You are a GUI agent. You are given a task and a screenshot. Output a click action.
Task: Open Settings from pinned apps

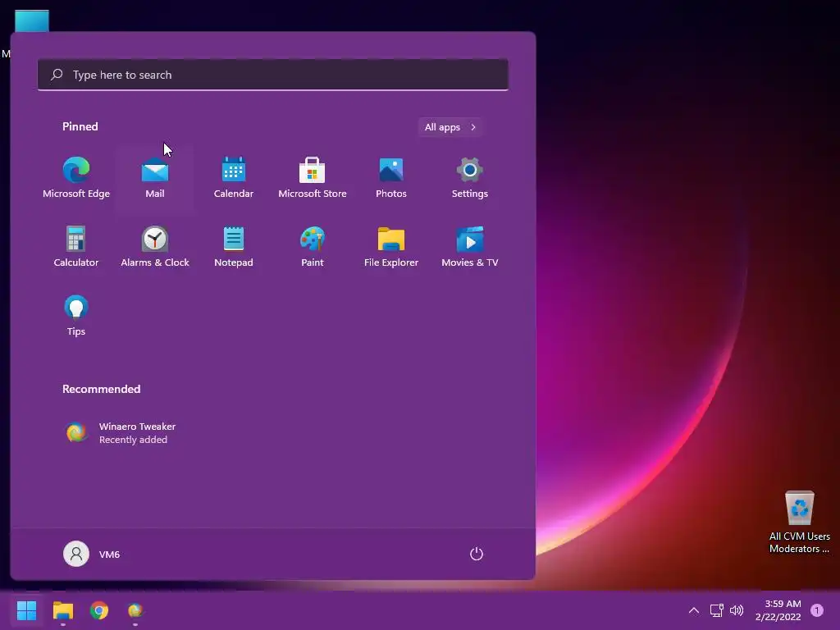pos(470,178)
